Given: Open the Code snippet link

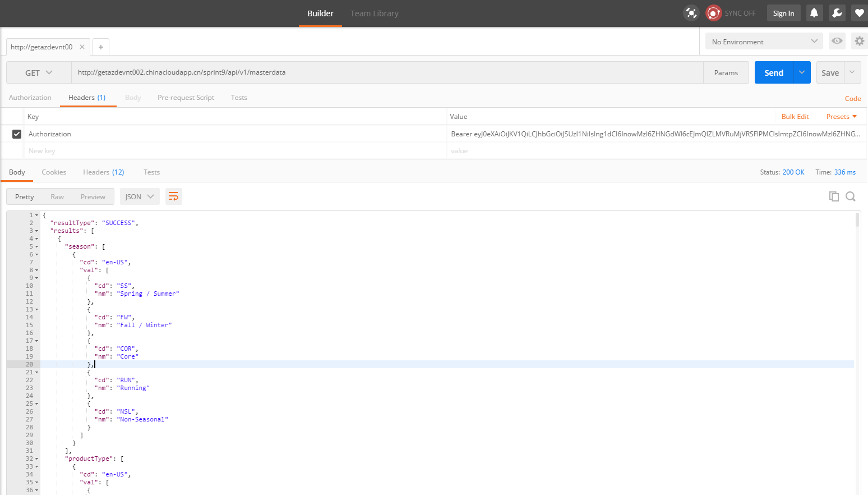Looking at the screenshot, I should (853, 99).
